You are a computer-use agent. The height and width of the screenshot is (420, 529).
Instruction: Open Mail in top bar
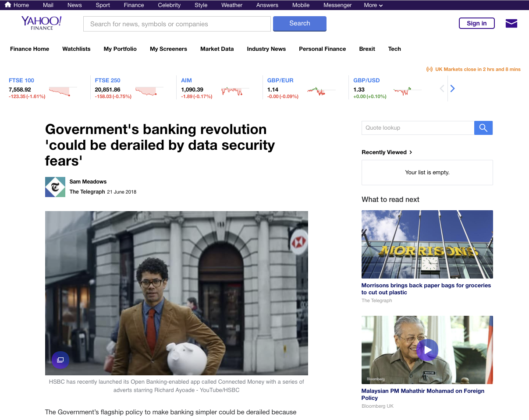coord(48,5)
